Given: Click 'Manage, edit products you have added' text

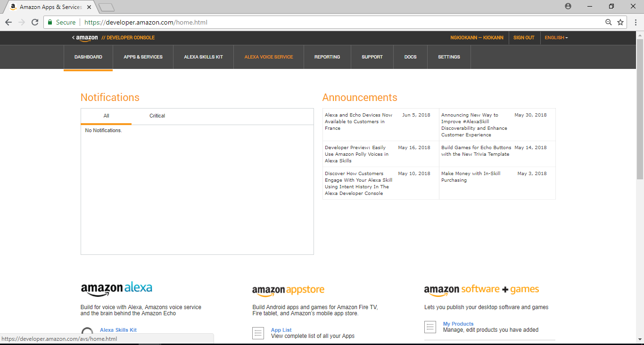Looking at the screenshot, I should [x=491, y=330].
